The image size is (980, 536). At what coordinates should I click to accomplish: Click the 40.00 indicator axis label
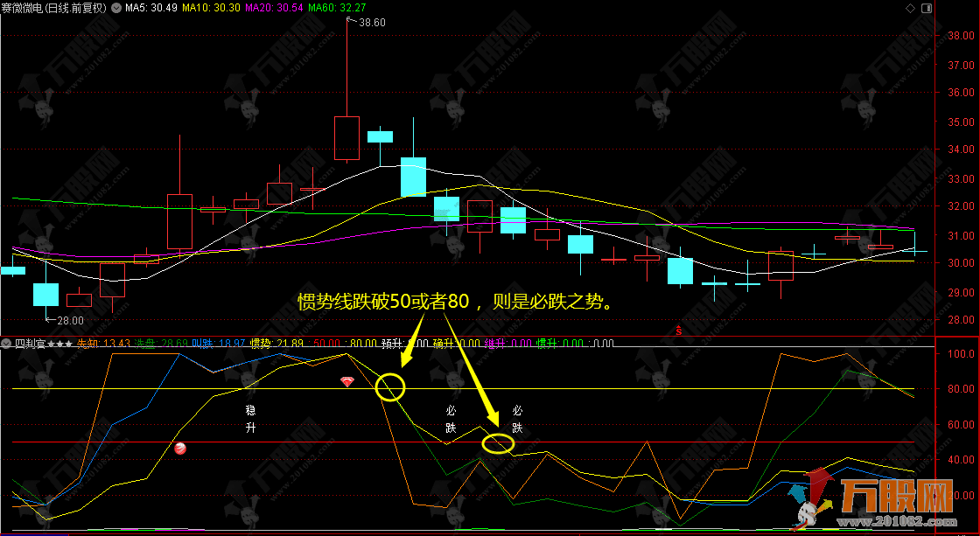click(x=961, y=460)
